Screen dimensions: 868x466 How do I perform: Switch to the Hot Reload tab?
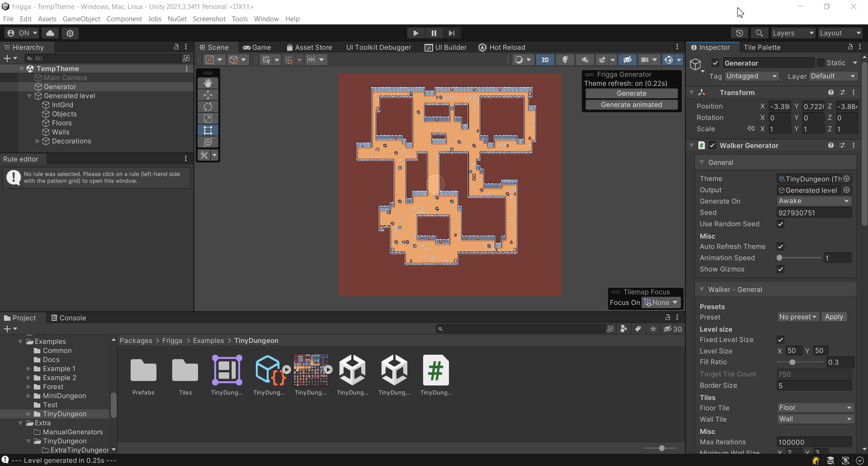point(502,48)
